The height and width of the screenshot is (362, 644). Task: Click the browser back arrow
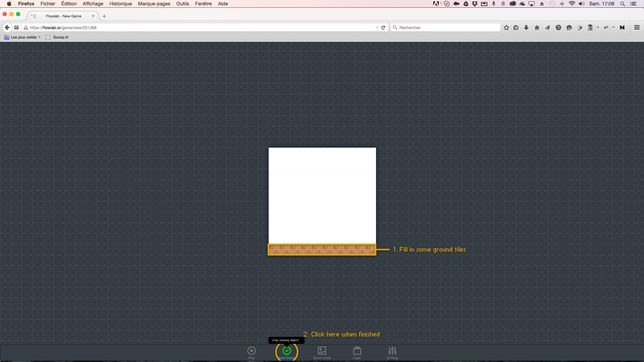7,27
